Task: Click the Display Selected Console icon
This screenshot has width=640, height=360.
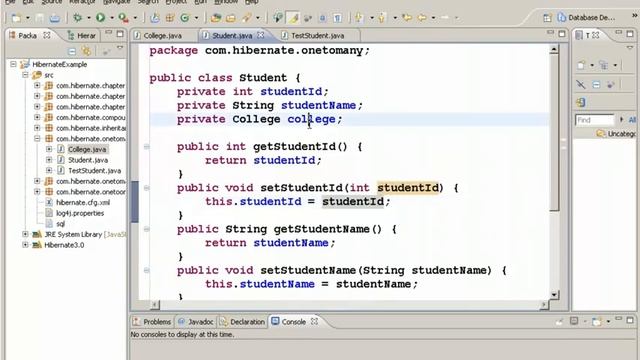Action: tap(574, 322)
